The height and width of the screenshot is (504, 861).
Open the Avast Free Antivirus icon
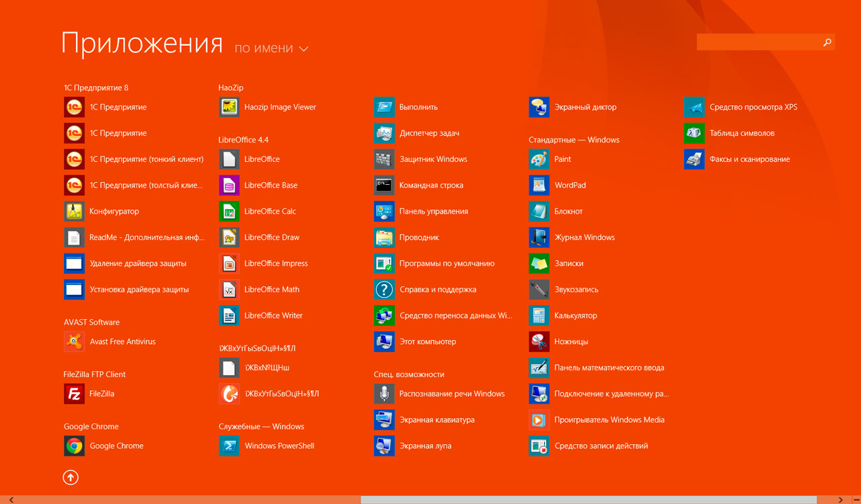(74, 342)
